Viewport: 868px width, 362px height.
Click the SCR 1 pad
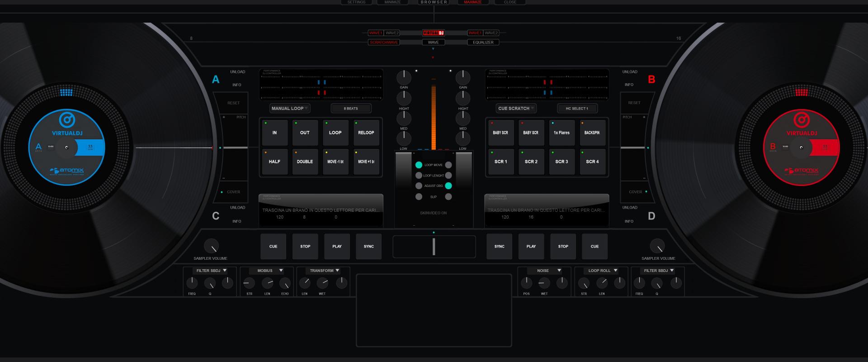[500, 162]
